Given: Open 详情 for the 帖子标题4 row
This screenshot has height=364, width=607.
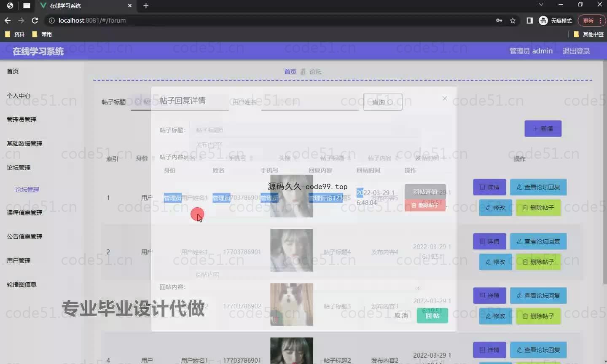Looking at the screenshot, I should [x=489, y=241].
